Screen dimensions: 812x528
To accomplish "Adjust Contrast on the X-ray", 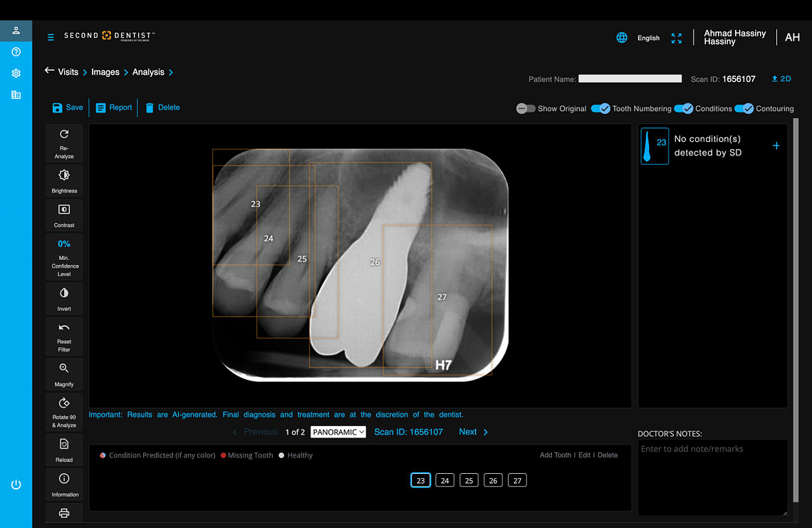I will click(63, 214).
